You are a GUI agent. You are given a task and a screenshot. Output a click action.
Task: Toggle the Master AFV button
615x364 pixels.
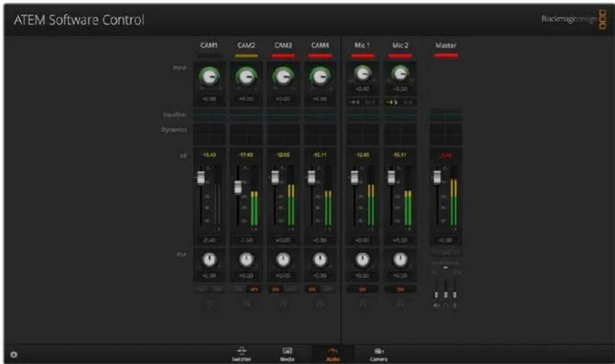point(446,253)
